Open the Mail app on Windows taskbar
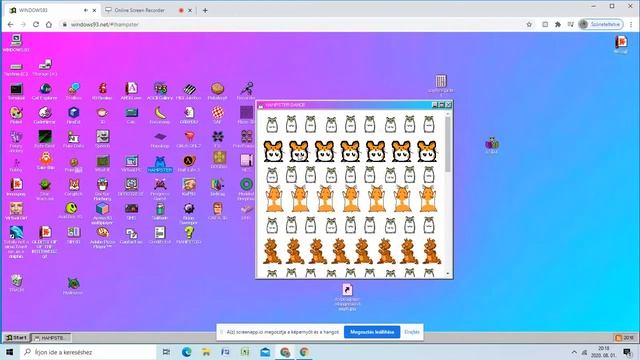640x360 pixels. (265, 352)
